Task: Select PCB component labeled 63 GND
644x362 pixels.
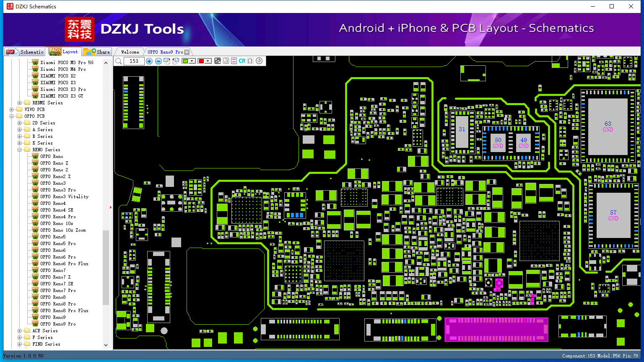Action: [608, 127]
